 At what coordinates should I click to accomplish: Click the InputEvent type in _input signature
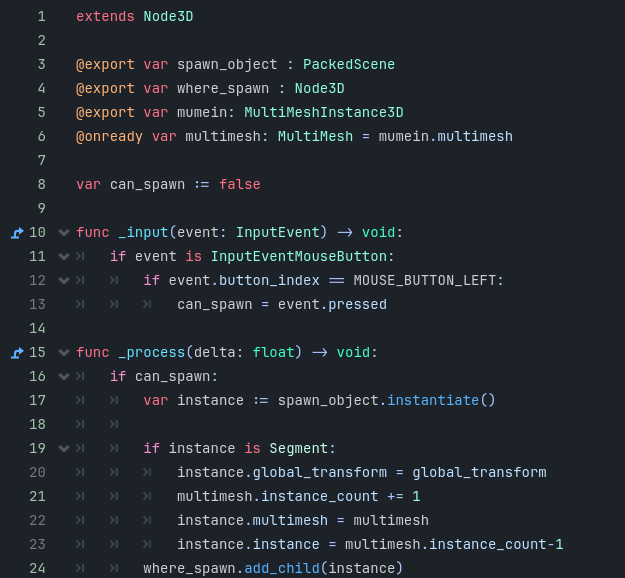[277, 232]
